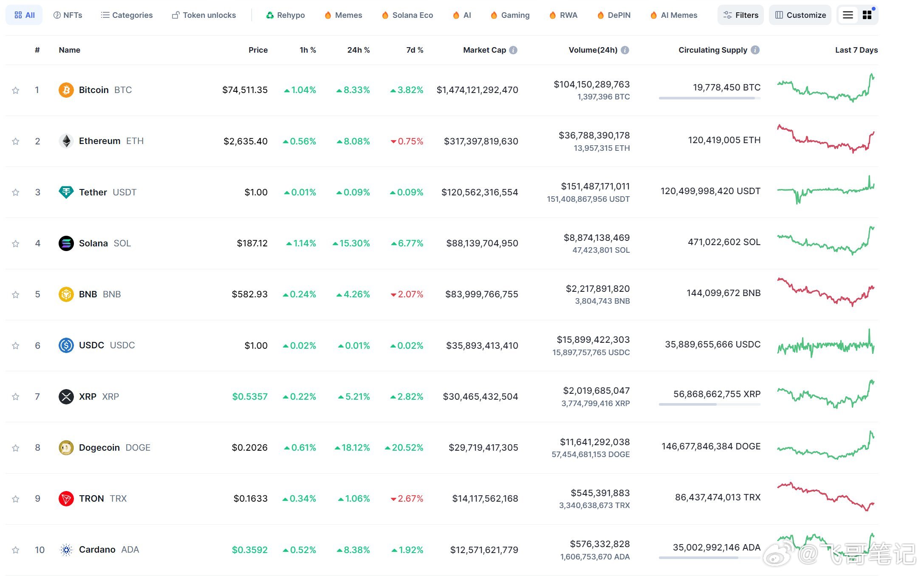
Task: Sort by the 24h % column header
Action: click(x=358, y=50)
